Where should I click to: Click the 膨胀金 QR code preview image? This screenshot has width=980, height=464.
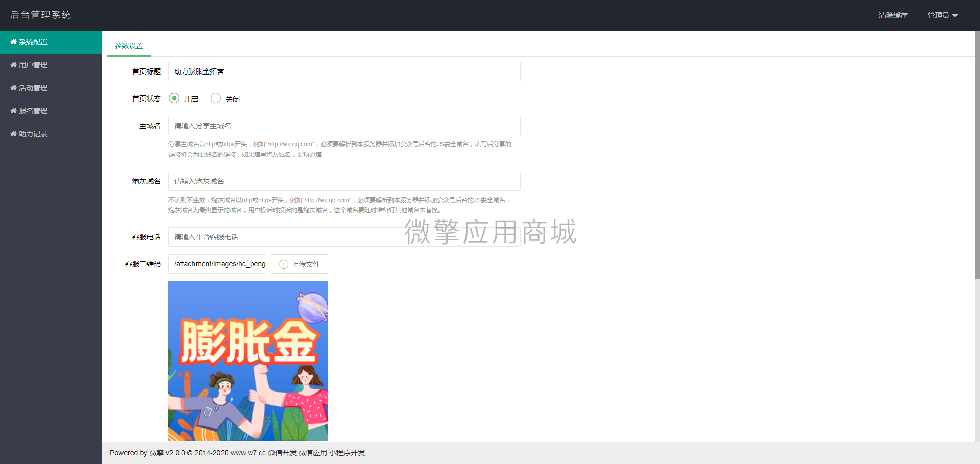click(248, 360)
